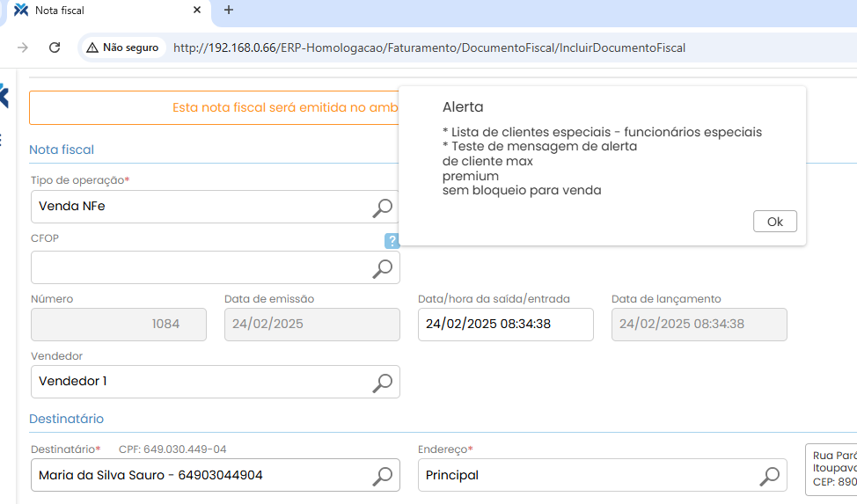The image size is (857, 504).
Task: Open a new browser tab
Action: 229,11
